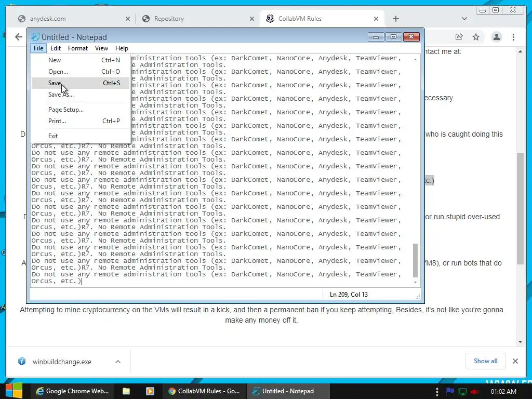Select New from the File menu
This screenshot has width=532, height=399.
81,60
